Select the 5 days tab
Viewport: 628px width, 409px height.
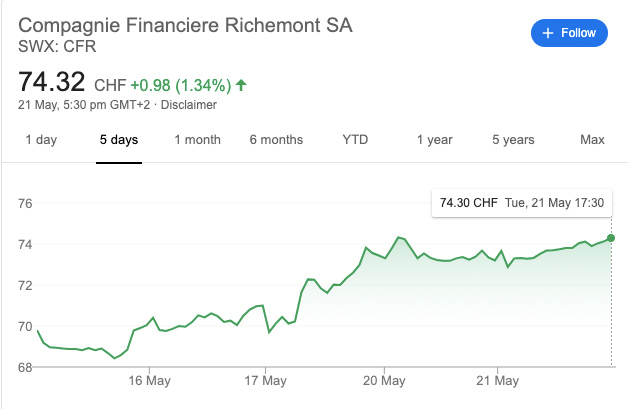point(119,140)
